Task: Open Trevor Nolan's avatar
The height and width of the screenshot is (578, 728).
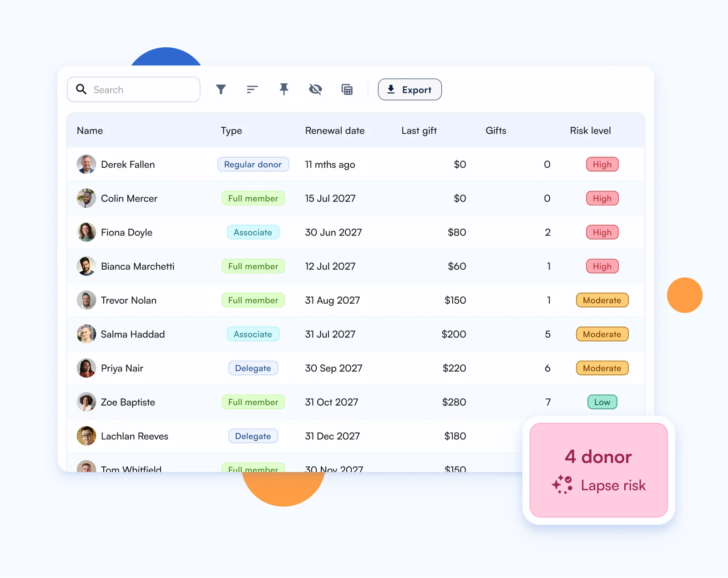Action: point(86,300)
